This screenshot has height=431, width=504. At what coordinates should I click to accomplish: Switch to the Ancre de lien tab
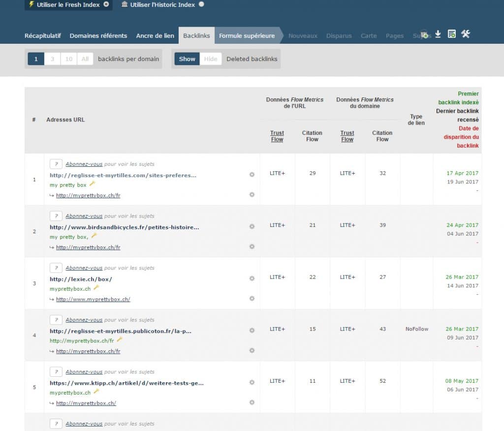point(155,36)
